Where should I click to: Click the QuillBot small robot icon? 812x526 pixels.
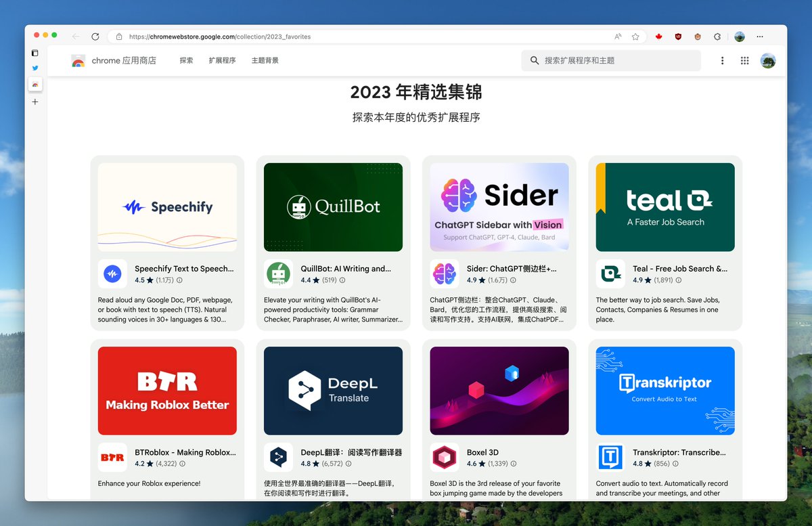coord(278,273)
